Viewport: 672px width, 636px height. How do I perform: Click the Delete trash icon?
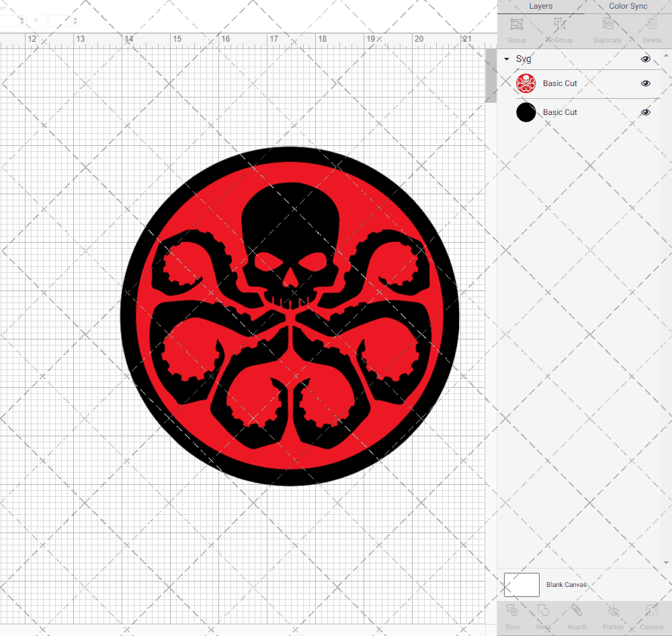click(x=652, y=24)
